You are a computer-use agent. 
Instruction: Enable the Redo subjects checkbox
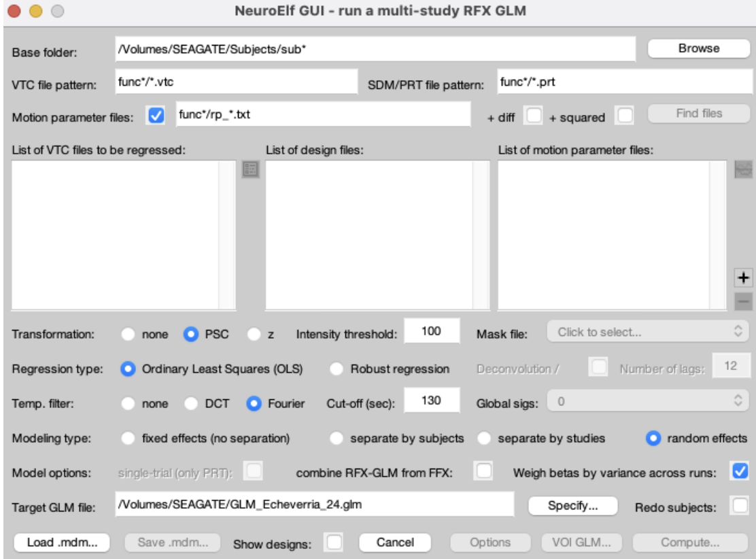[x=740, y=505]
